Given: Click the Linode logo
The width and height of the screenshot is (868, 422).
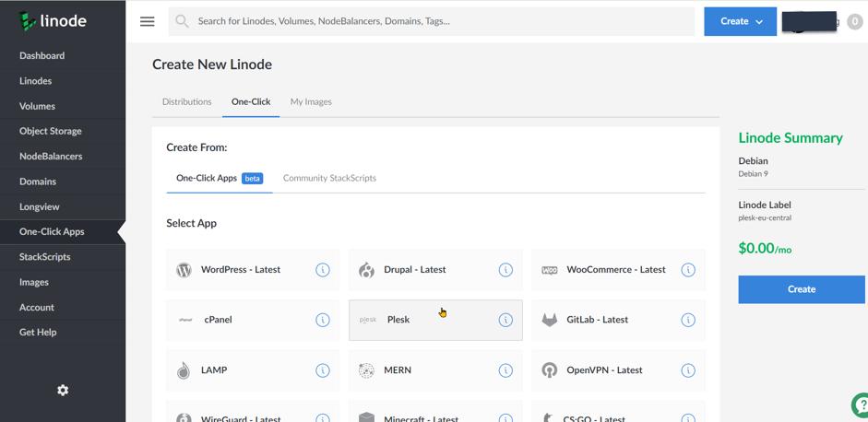Looking at the screenshot, I should (x=54, y=21).
